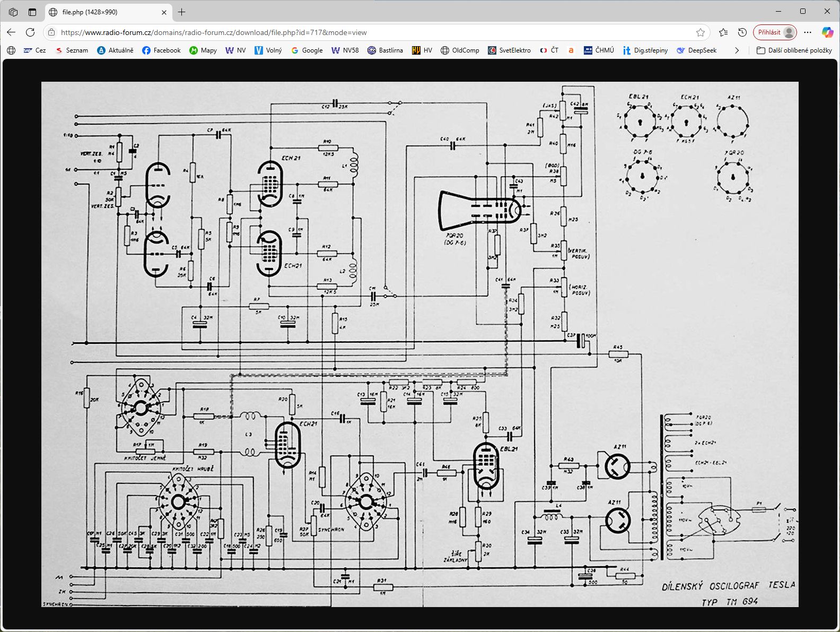This screenshot has height=632, width=840.
Task: Open browser Settings and more menu
Action: (808, 32)
